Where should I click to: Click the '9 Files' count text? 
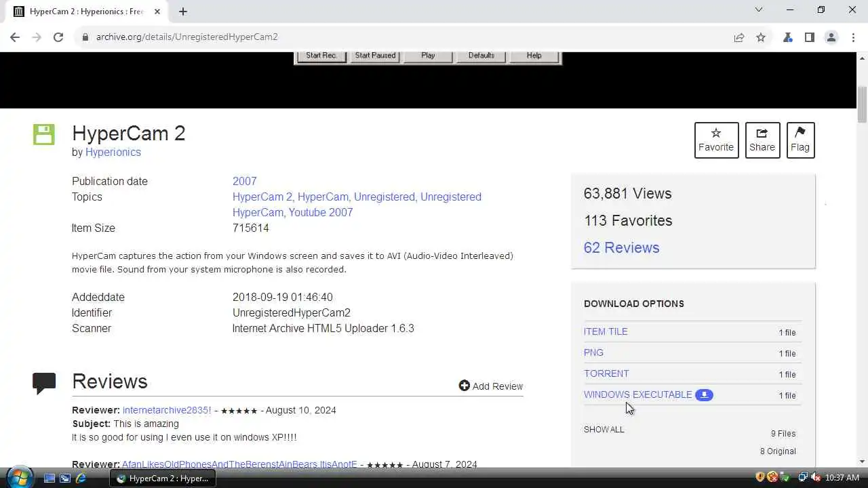click(x=783, y=434)
